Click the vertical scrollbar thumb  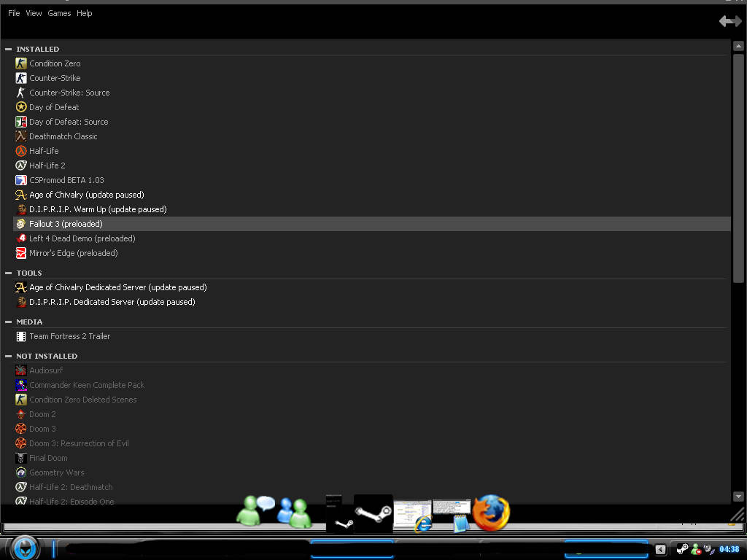738,168
